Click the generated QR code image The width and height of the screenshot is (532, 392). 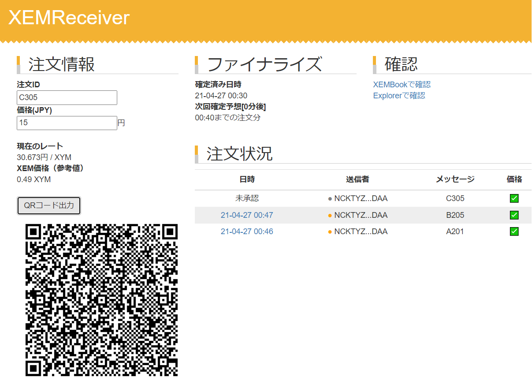(102, 300)
